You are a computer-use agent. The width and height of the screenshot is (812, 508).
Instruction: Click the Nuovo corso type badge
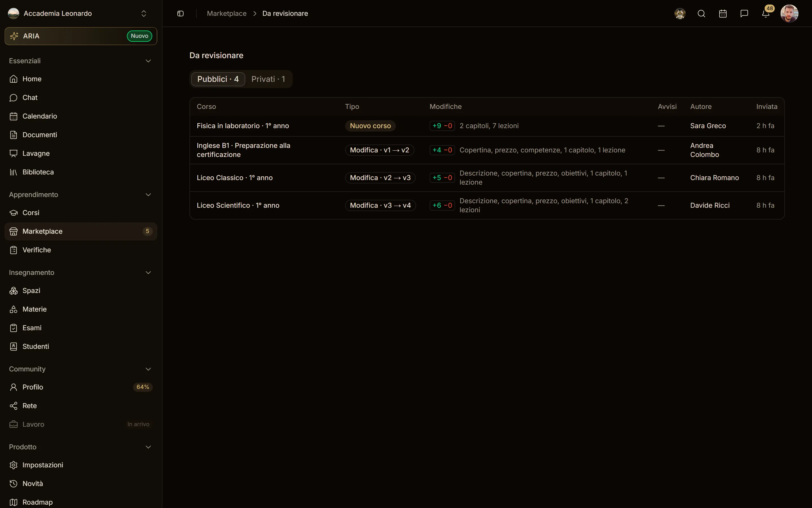tap(370, 126)
